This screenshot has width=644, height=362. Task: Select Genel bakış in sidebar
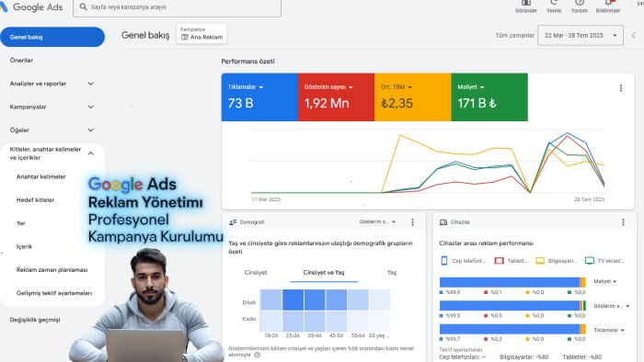pyautogui.click(x=52, y=37)
